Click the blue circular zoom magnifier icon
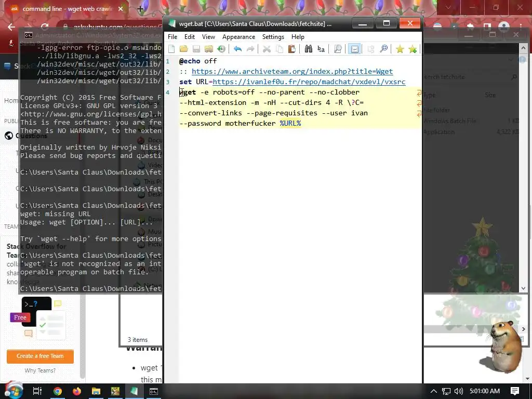 (383, 49)
